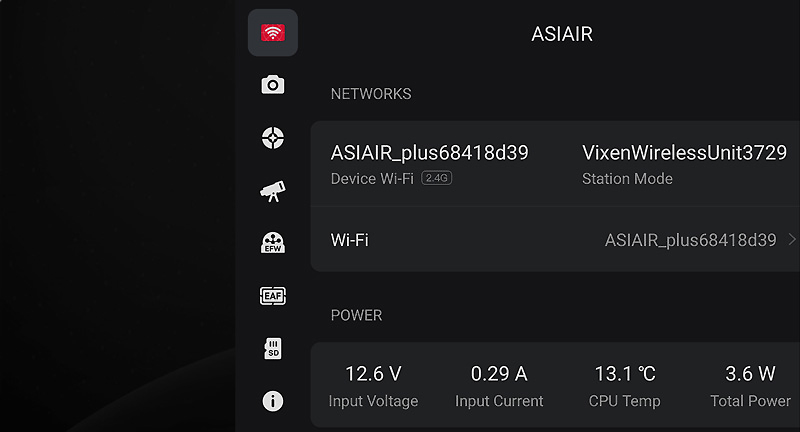Screen dimensions: 800x432
Task: Click the Wi-Fi row label
Action: coord(349,240)
